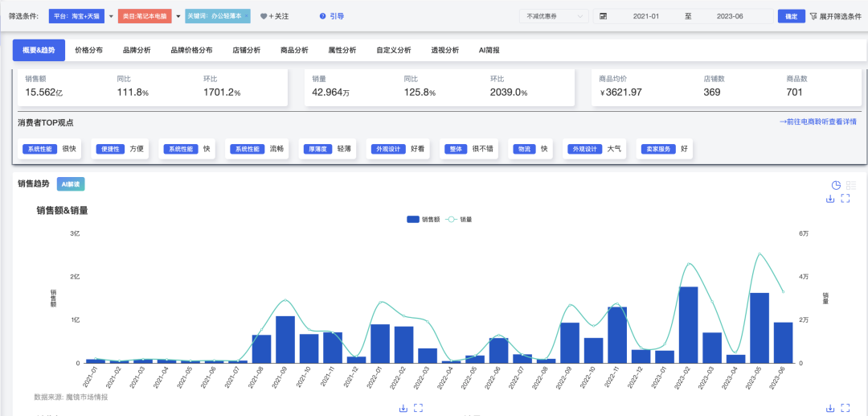Click the 销售额 value 15.562亿

pos(43,93)
